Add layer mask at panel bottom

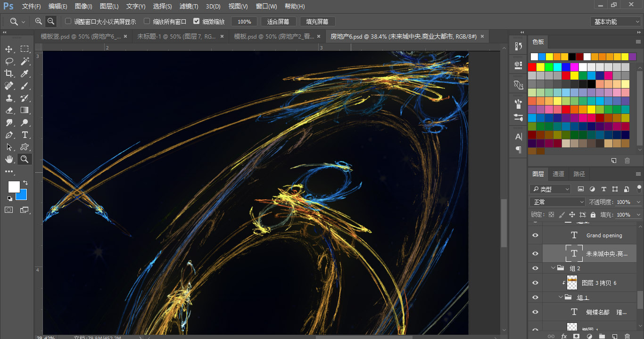576,336
